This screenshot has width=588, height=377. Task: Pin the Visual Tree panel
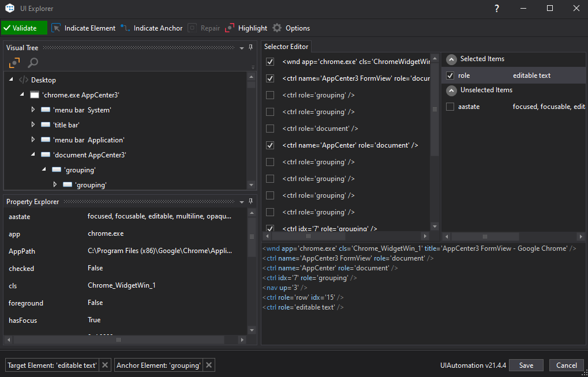pyautogui.click(x=250, y=47)
